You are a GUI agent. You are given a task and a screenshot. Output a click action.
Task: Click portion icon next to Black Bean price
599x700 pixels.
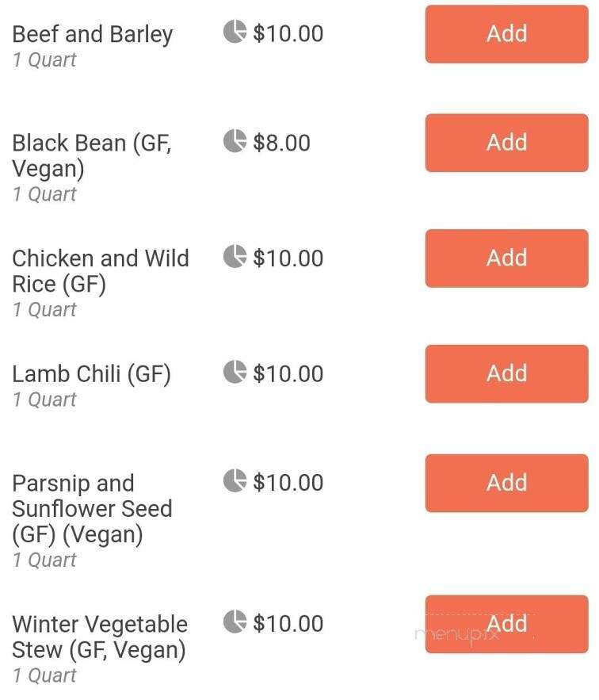point(235,141)
